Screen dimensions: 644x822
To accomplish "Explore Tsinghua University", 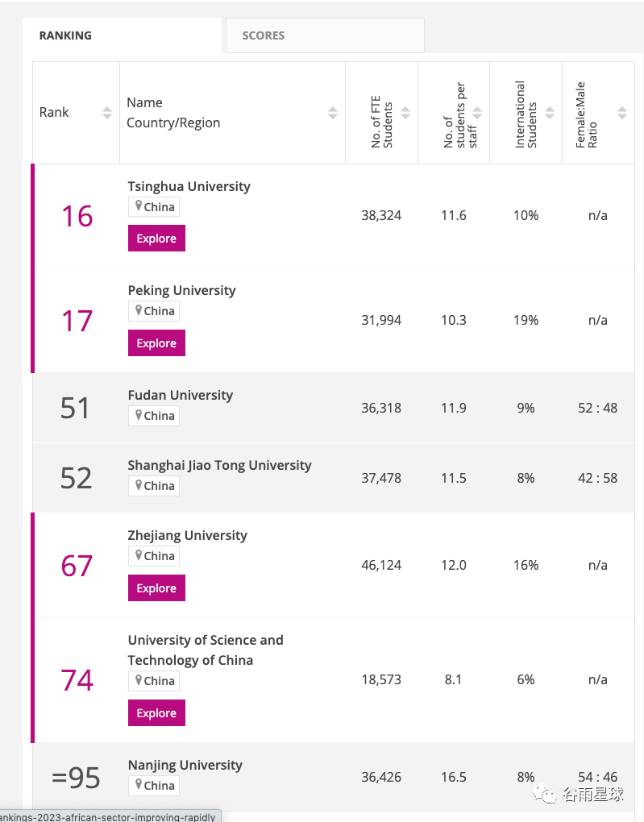I will coord(157,238).
